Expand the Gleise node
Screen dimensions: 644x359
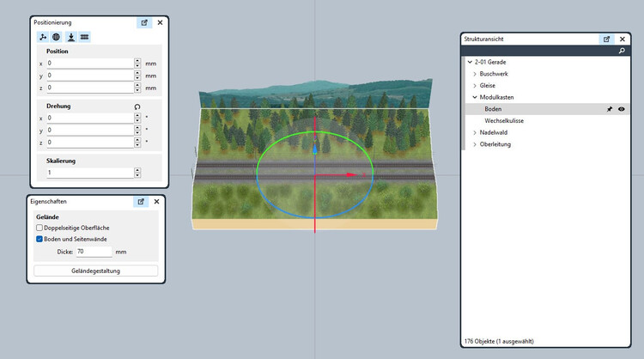point(475,85)
